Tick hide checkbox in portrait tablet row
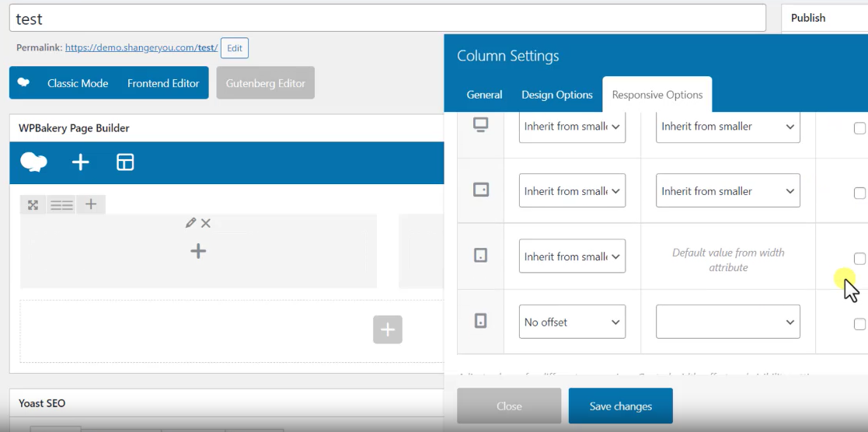The width and height of the screenshot is (868, 432). click(859, 259)
